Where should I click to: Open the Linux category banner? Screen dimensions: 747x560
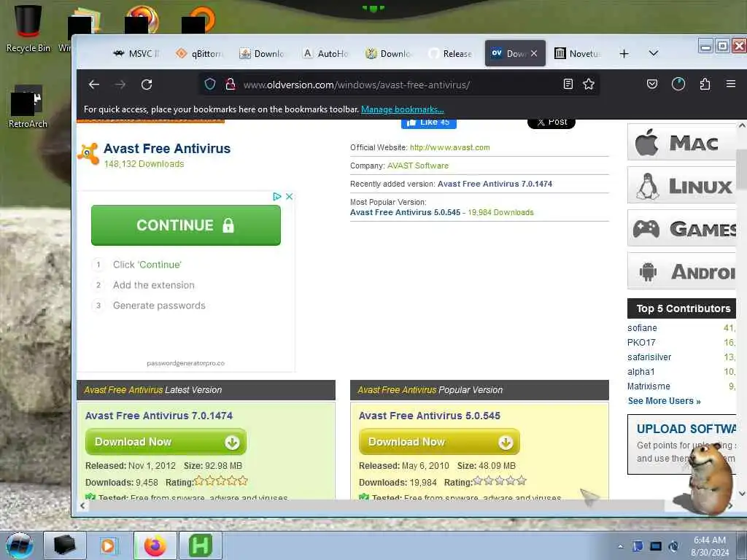coord(682,185)
